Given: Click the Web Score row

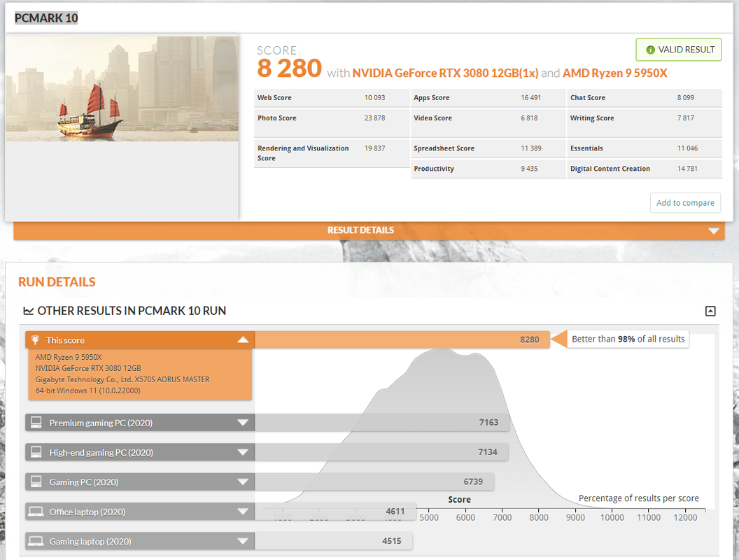Looking at the screenshot, I should pos(332,97).
